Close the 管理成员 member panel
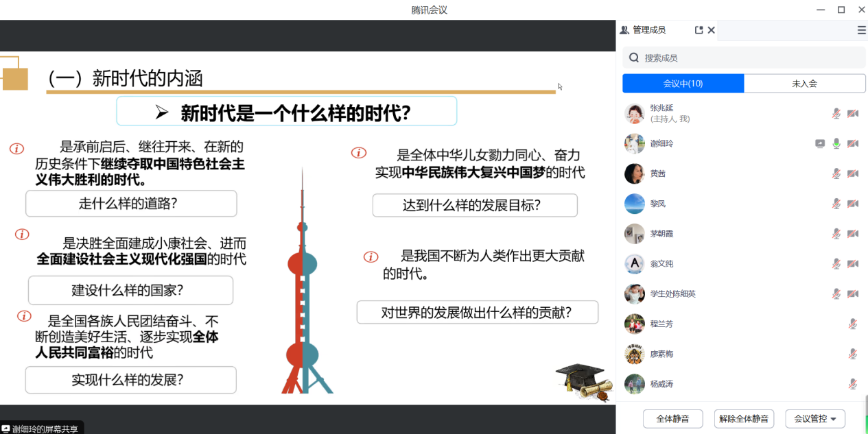 coord(712,30)
